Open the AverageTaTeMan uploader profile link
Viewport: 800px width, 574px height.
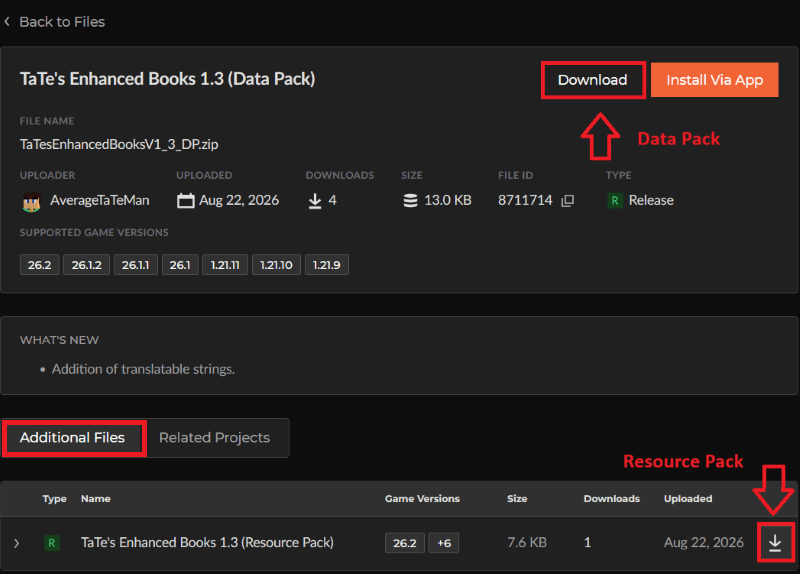[99, 201]
